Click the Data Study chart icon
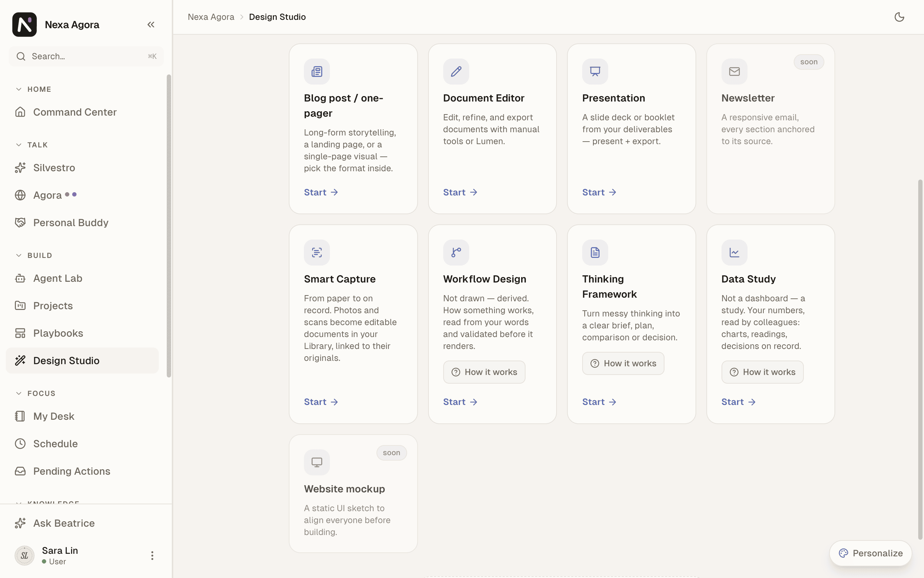Image resolution: width=924 pixels, height=578 pixels. (734, 252)
